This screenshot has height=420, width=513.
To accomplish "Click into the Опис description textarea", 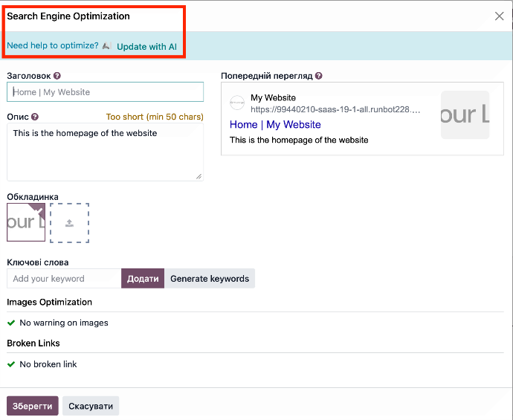I will tap(105, 152).
